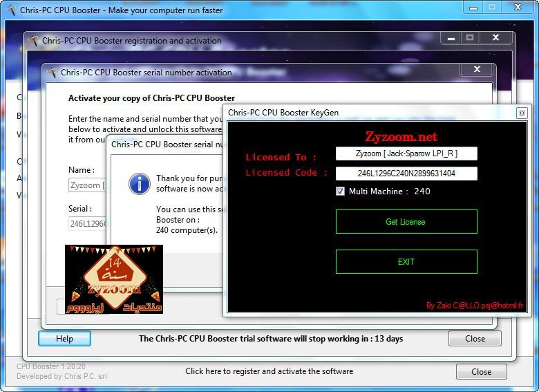Screen dimensions: 539x392
Task: Click 'Activate your copy' bold heading
Action: point(151,98)
